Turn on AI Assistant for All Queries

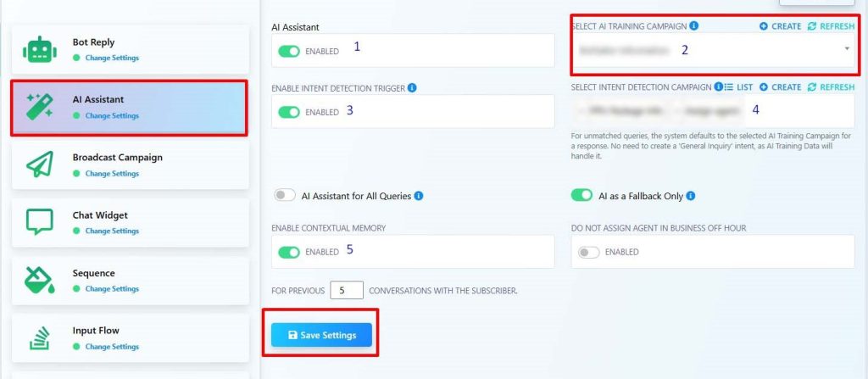285,196
